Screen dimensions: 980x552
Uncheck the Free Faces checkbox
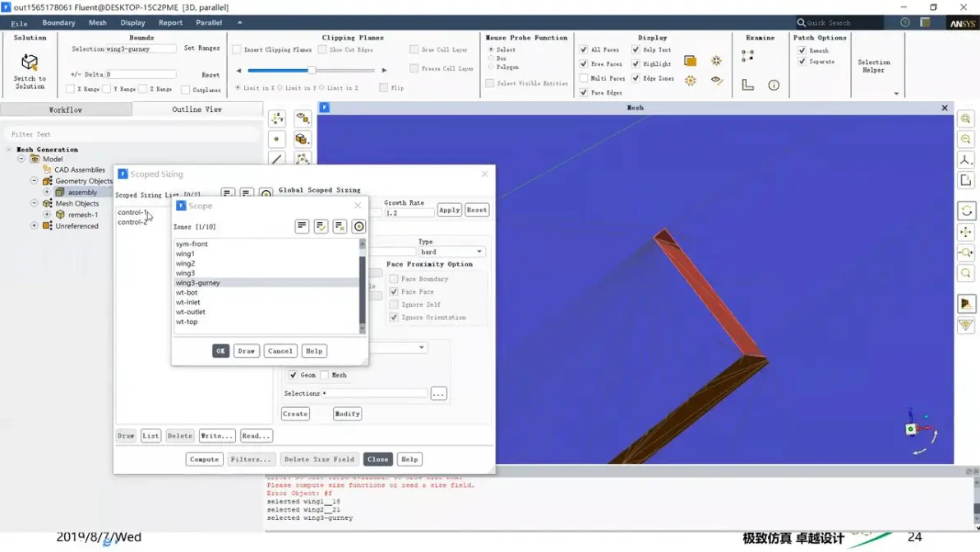[584, 64]
